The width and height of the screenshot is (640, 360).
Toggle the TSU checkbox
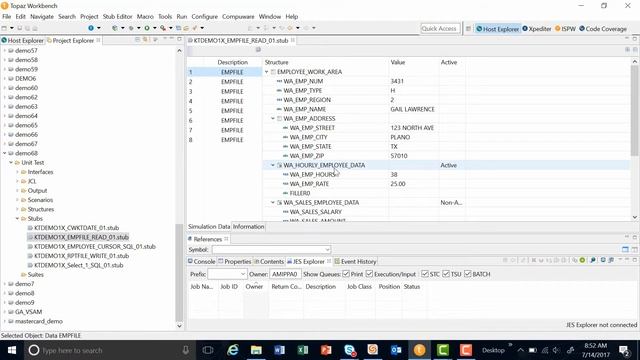446,274
